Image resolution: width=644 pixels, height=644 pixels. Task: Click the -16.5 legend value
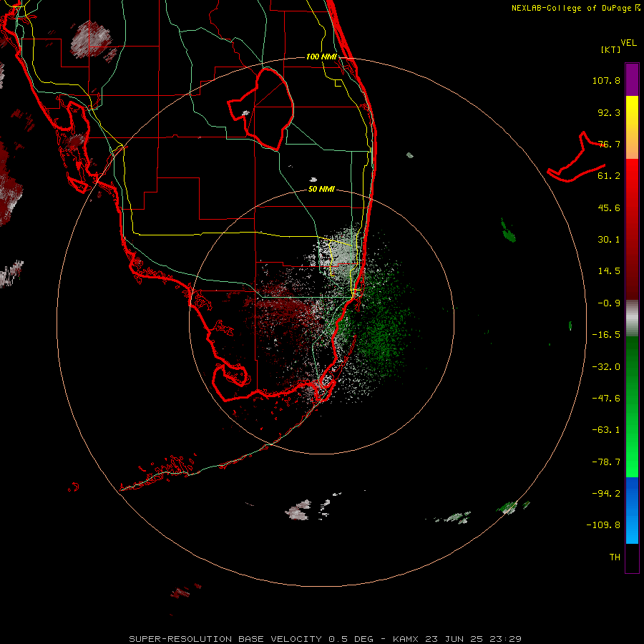(x=606, y=335)
